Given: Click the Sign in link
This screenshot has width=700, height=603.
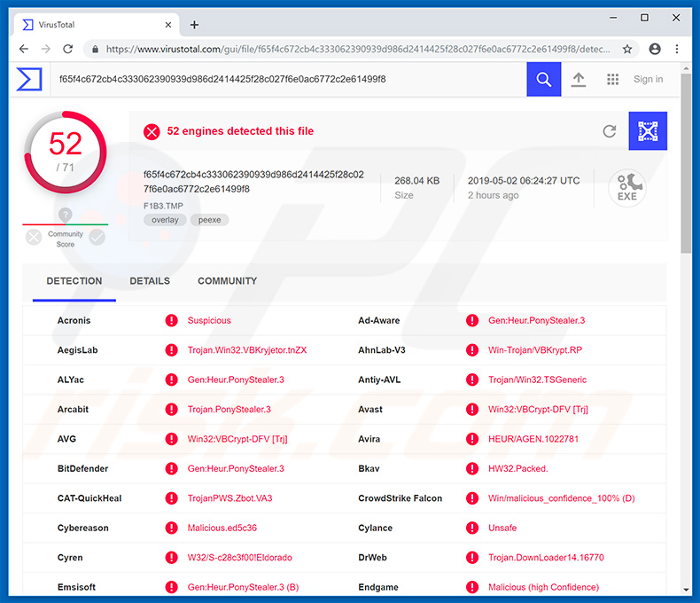Looking at the screenshot, I should point(648,79).
